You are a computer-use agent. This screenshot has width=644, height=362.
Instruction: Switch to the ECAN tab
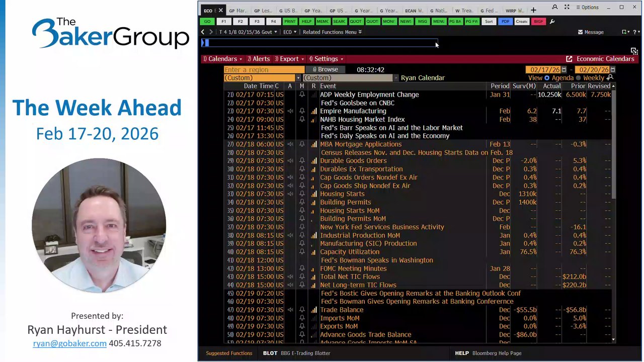(414, 11)
